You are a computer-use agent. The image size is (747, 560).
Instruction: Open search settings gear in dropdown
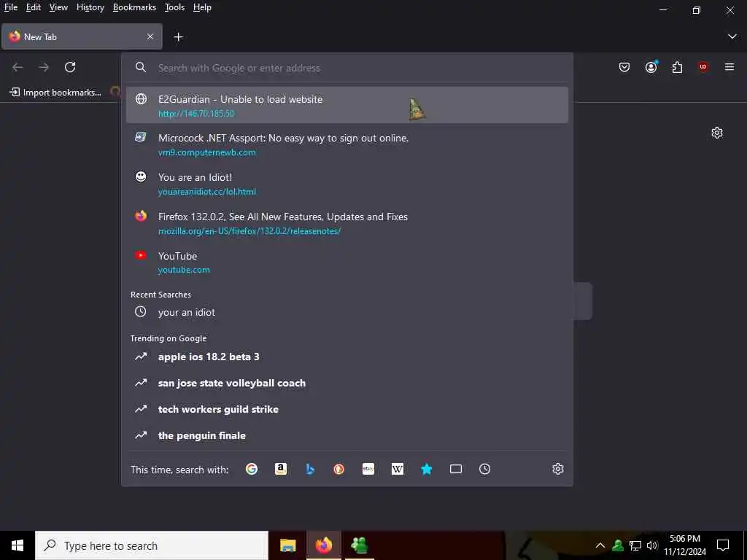tap(558, 469)
